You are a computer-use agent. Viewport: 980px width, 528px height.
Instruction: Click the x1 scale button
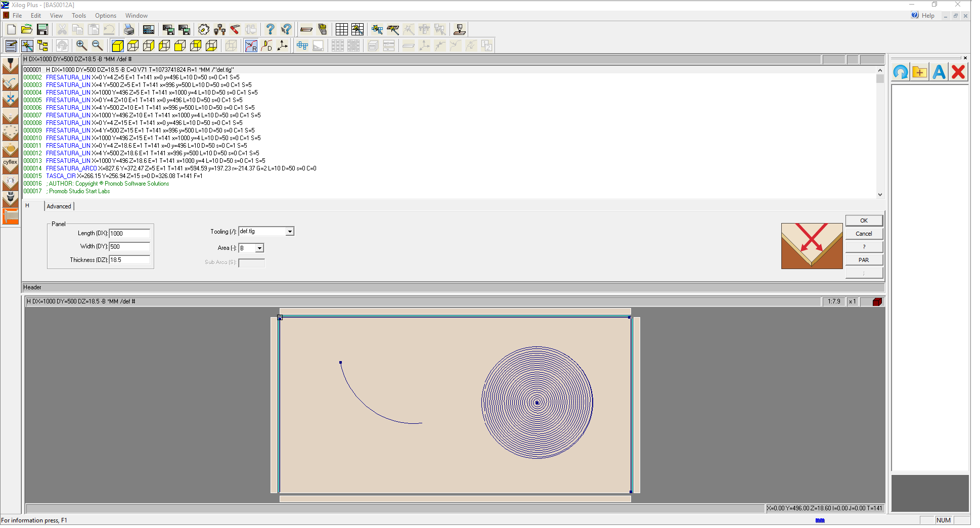click(x=853, y=301)
